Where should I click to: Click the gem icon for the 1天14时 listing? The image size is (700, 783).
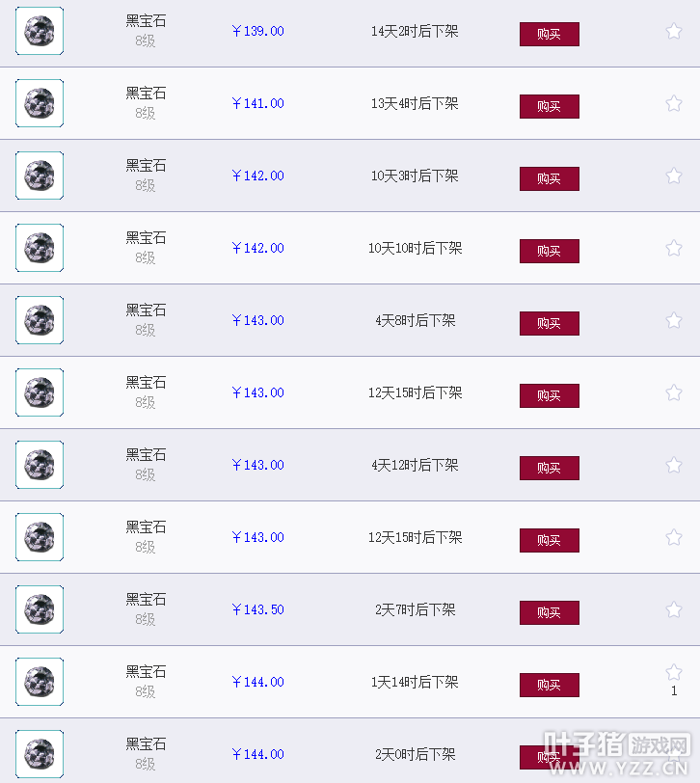click(40, 682)
